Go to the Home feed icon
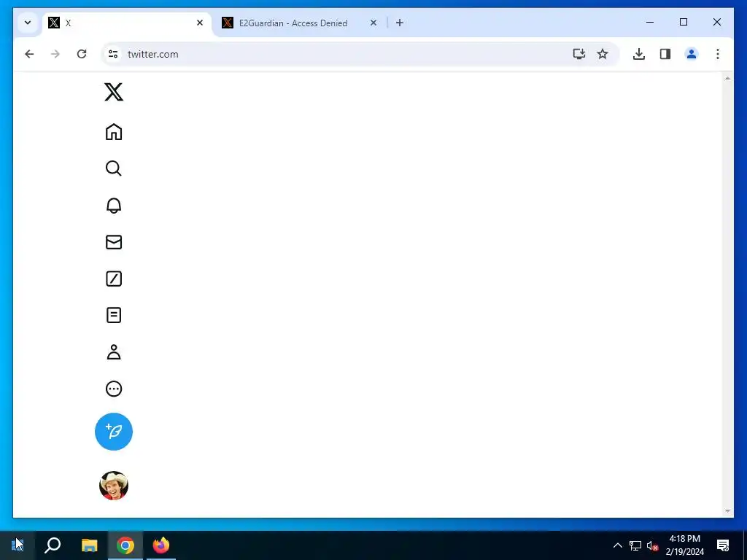This screenshot has width=747, height=560. coord(113,132)
